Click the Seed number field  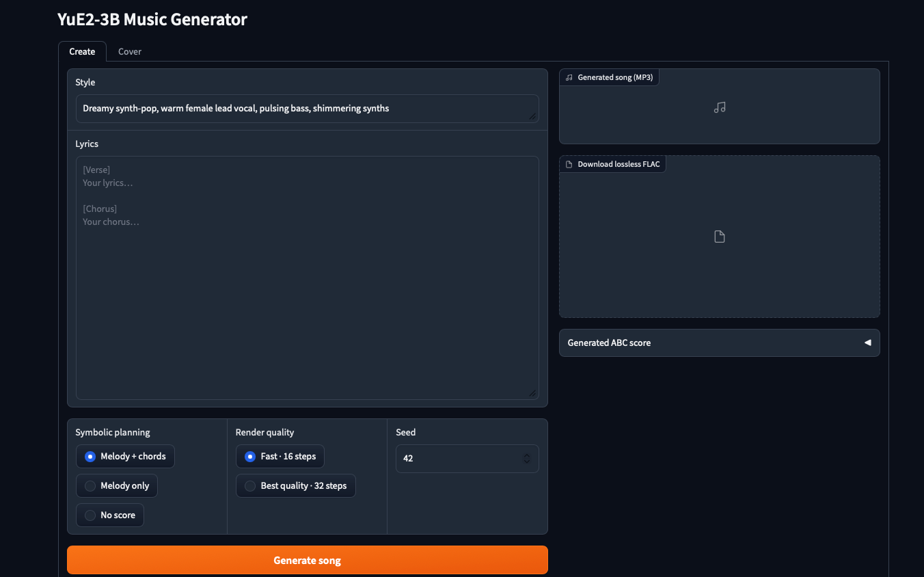click(x=467, y=459)
